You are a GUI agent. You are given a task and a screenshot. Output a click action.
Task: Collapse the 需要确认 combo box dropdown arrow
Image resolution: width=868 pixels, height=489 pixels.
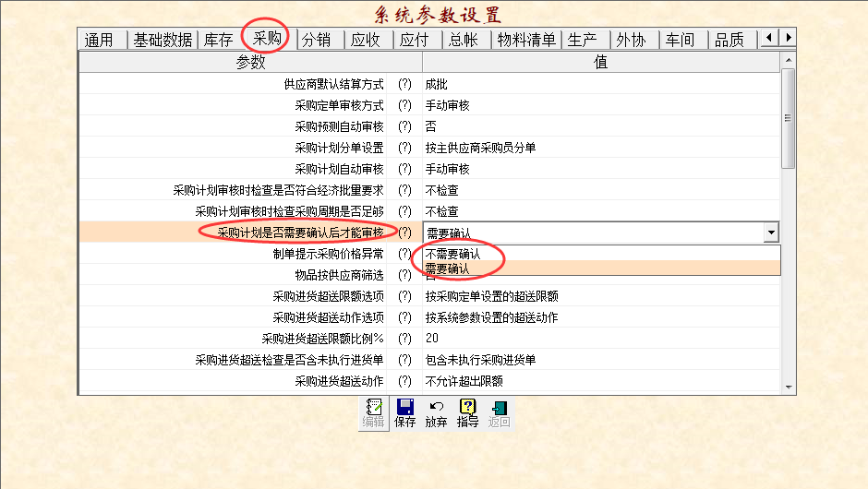click(x=770, y=233)
